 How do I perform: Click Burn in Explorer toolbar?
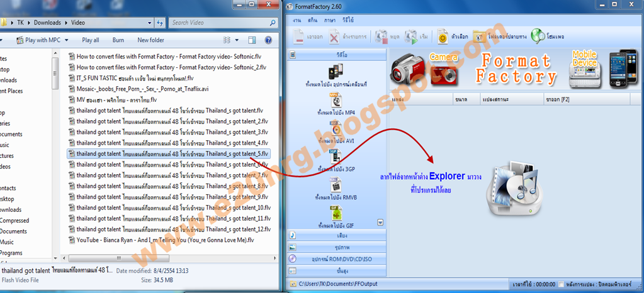pos(118,40)
